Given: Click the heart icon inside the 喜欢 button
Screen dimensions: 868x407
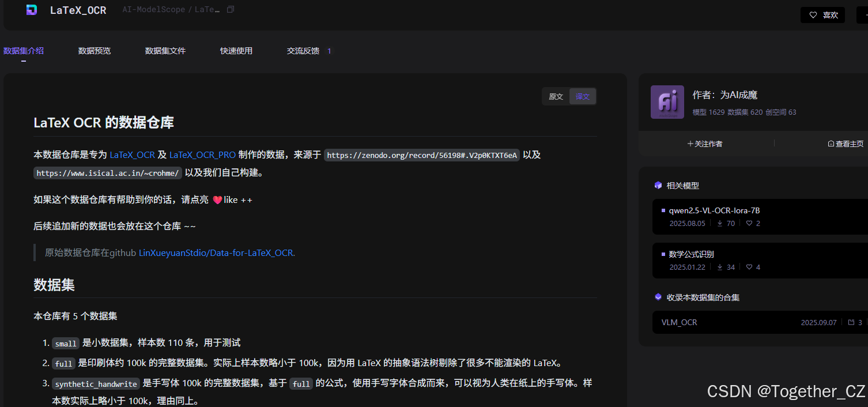Looking at the screenshot, I should point(813,15).
